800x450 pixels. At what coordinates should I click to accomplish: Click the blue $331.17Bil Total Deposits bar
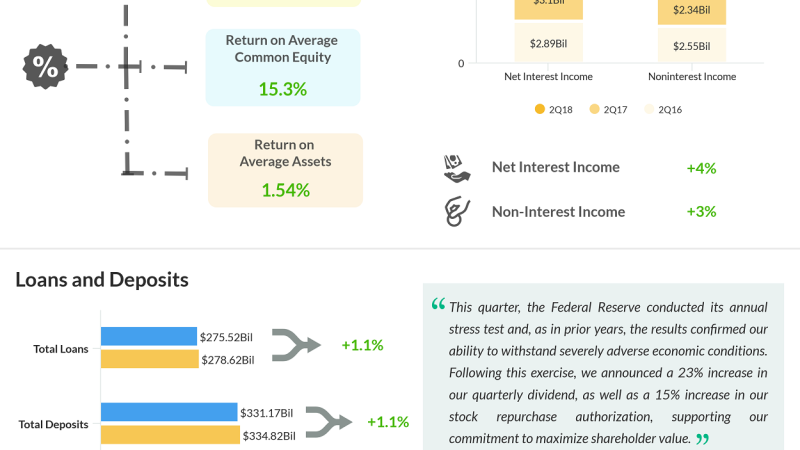click(x=169, y=412)
